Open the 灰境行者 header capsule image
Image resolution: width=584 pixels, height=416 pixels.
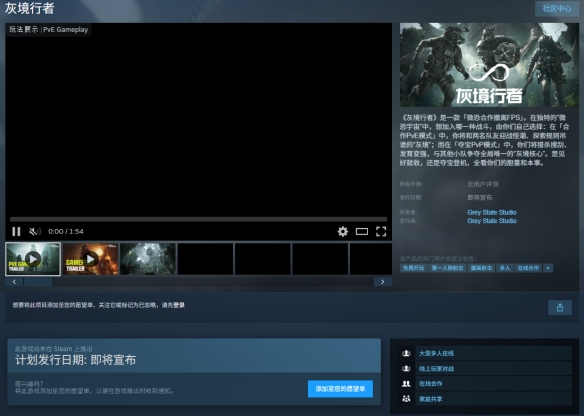(x=489, y=65)
